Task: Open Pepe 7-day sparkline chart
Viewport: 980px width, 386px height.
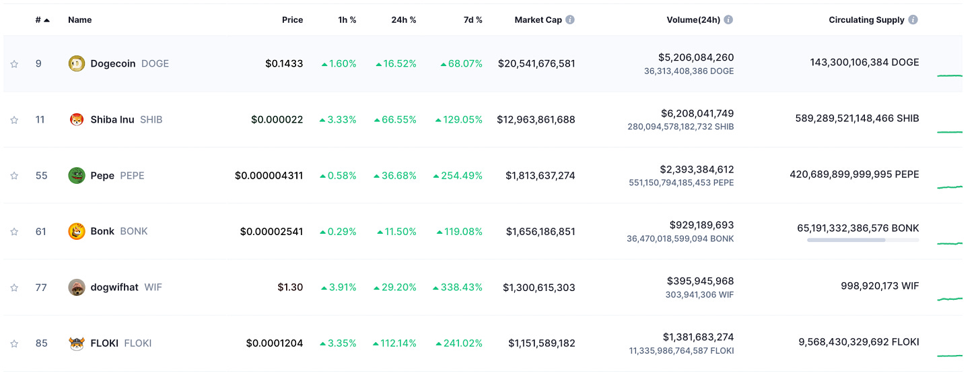Action: (x=950, y=187)
